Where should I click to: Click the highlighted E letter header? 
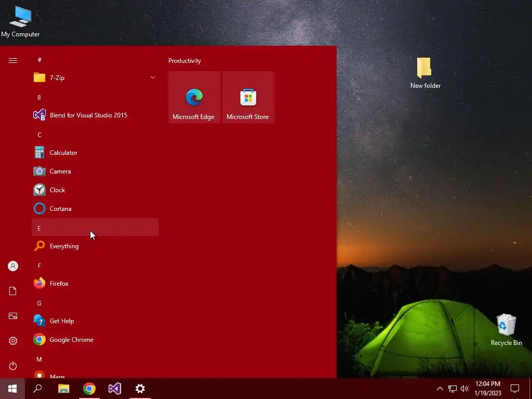95,228
